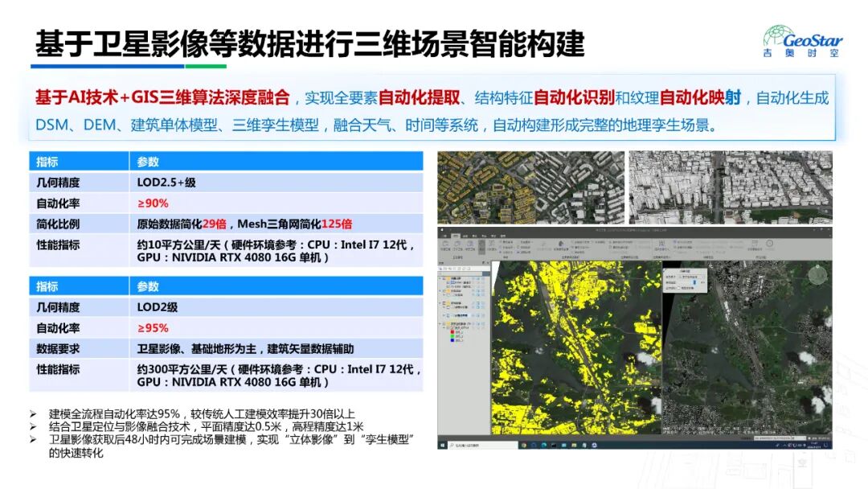Open the Windows Start menu in the embedded screenshot
This screenshot has width=868, height=489.
click(x=442, y=445)
